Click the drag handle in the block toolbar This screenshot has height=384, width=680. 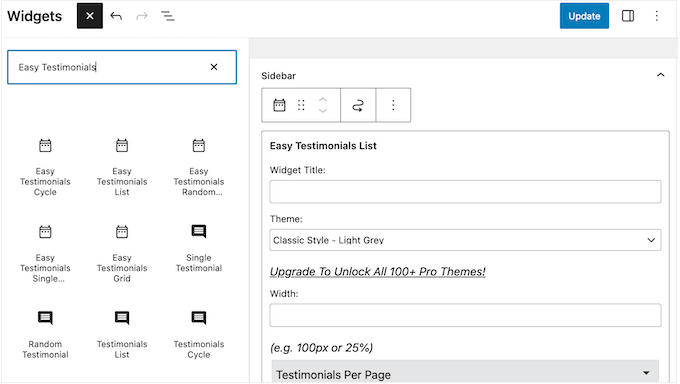(301, 105)
